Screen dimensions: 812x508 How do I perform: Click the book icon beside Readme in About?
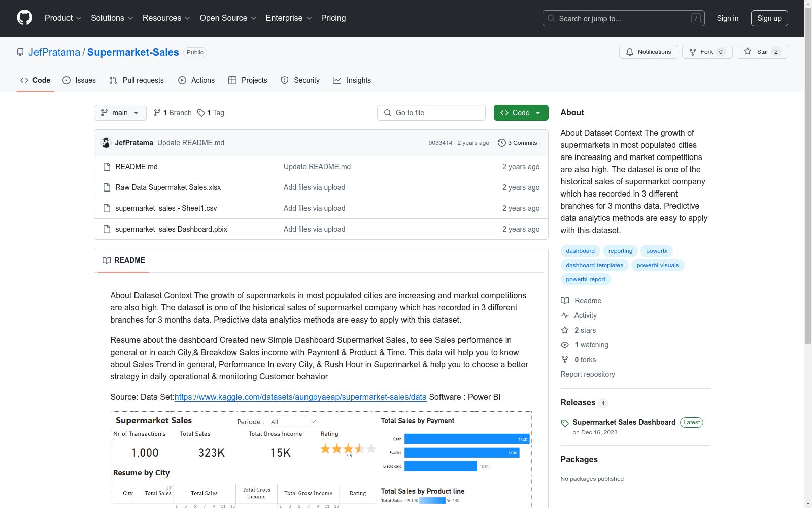pos(565,301)
